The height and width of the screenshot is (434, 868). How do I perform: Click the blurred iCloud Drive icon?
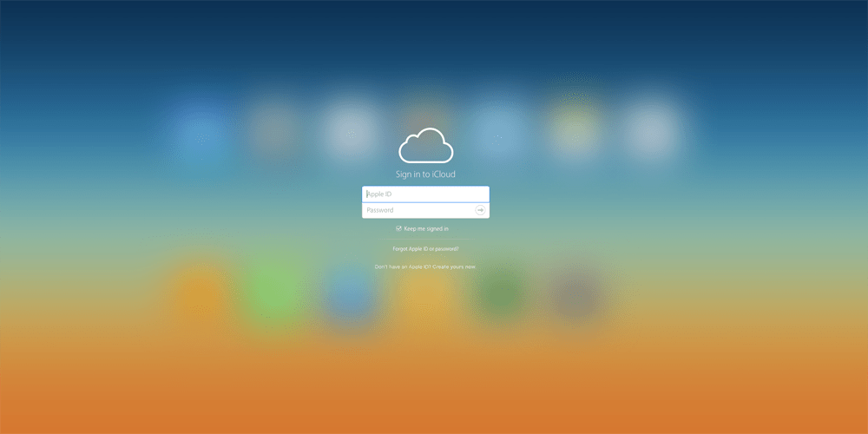coord(499,131)
